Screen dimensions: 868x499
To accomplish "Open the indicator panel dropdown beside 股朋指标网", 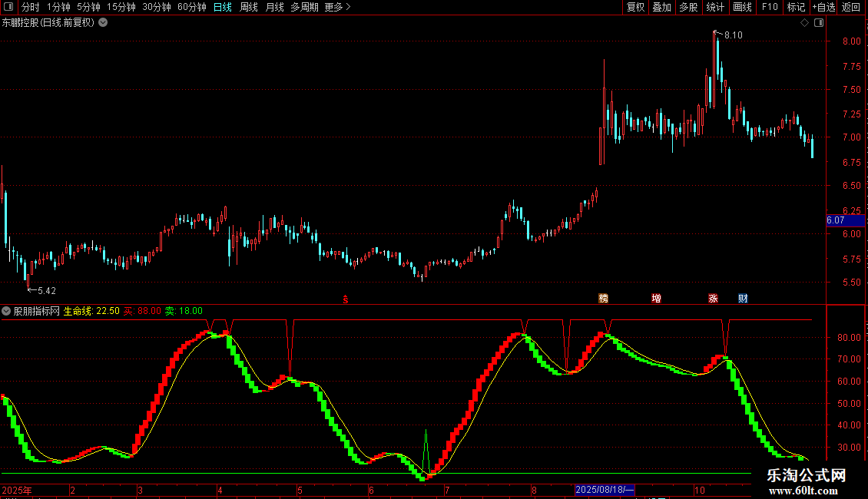I will point(6,311).
